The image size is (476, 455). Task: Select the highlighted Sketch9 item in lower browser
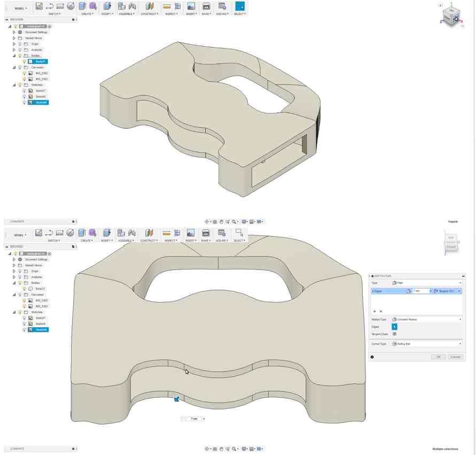pyautogui.click(x=38, y=330)
